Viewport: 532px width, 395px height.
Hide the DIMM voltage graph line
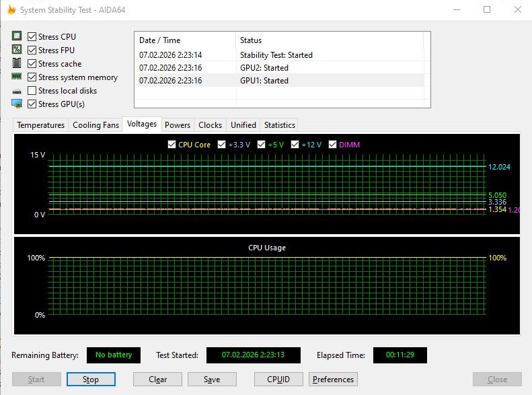click(332, 145)
